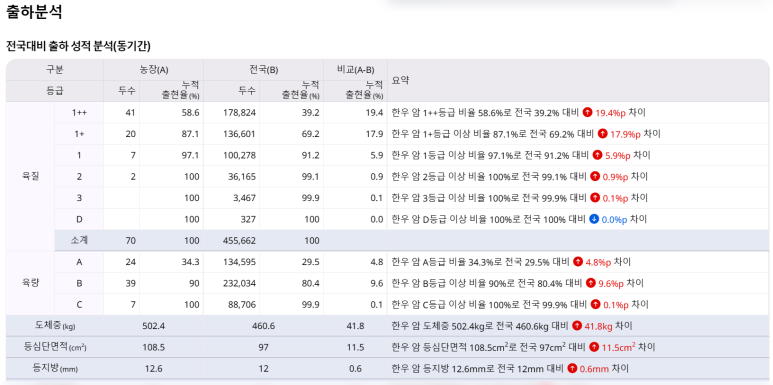Click the 누적 출현율 sub-header under 비교(A-B)
Image resolution: width=773 pixels, height=385 pixels.
[x=355, y=91]
